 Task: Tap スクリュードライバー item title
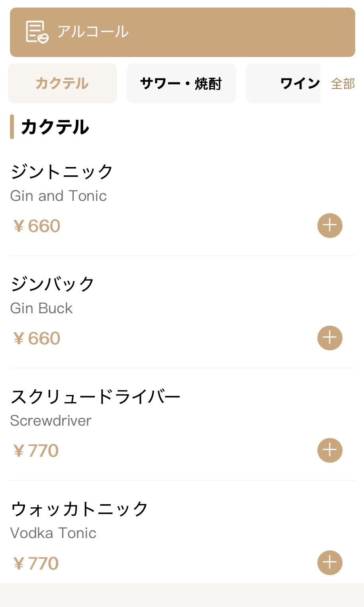pyautogui.click(x=96, y=397)
